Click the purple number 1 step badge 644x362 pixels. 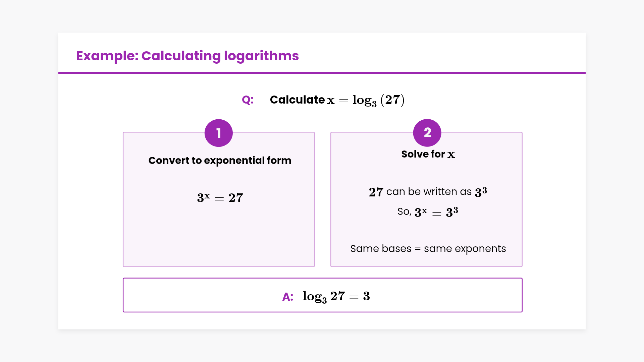coord(218,133)
